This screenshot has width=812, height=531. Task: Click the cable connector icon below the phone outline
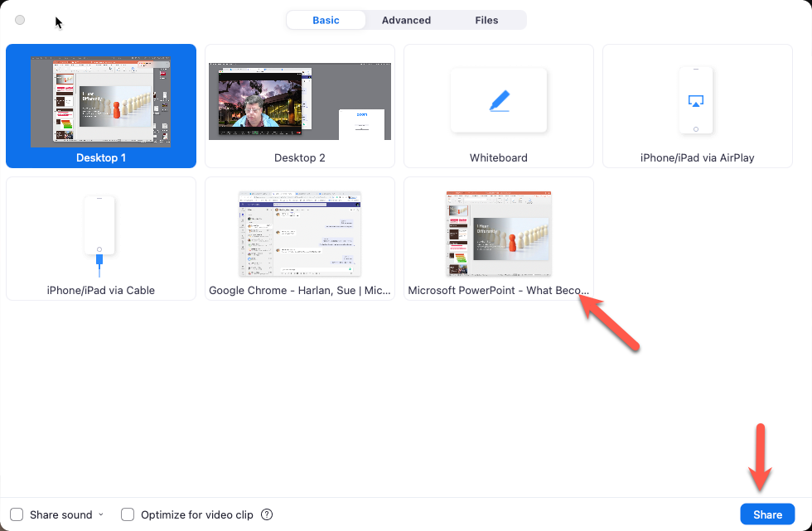(100, 258)
